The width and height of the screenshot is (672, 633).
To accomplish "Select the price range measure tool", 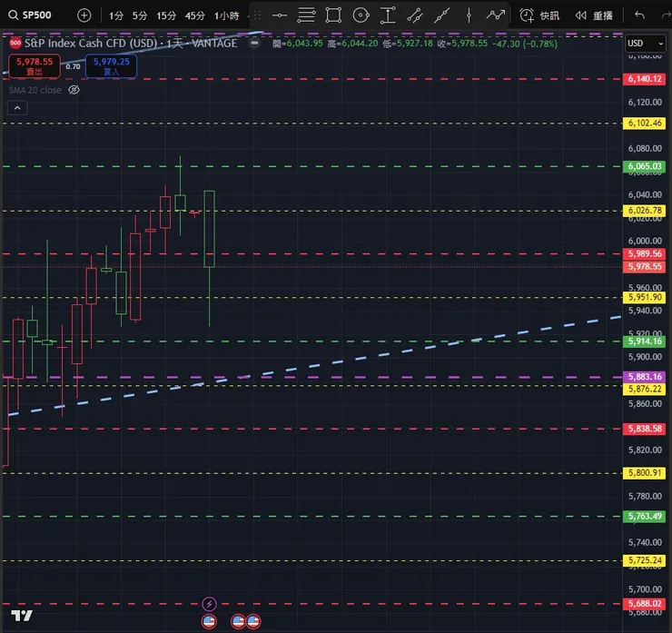I will point(388,15).
